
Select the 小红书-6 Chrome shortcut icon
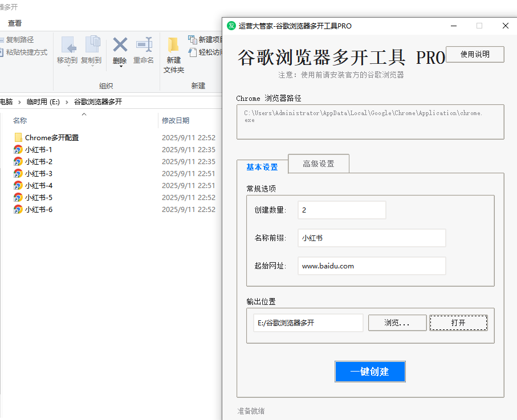pos(18,209)
